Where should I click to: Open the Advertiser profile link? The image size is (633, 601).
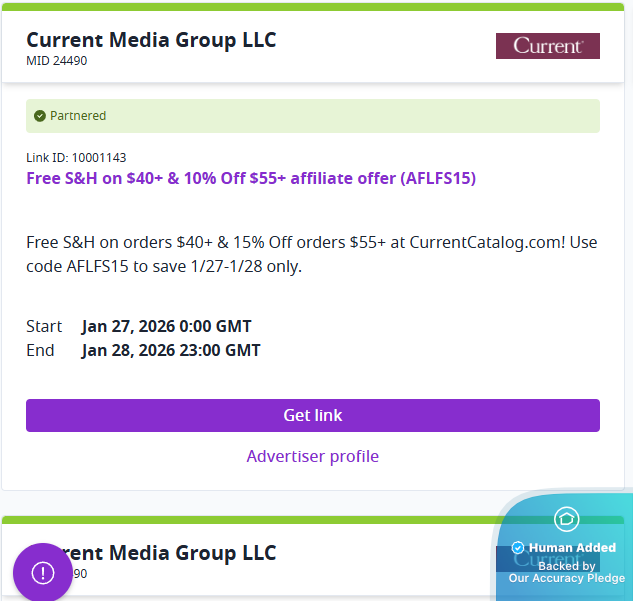313,456
